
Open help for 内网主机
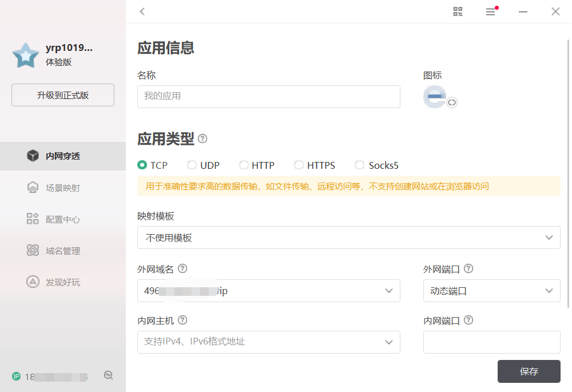(x=182, y=320)
